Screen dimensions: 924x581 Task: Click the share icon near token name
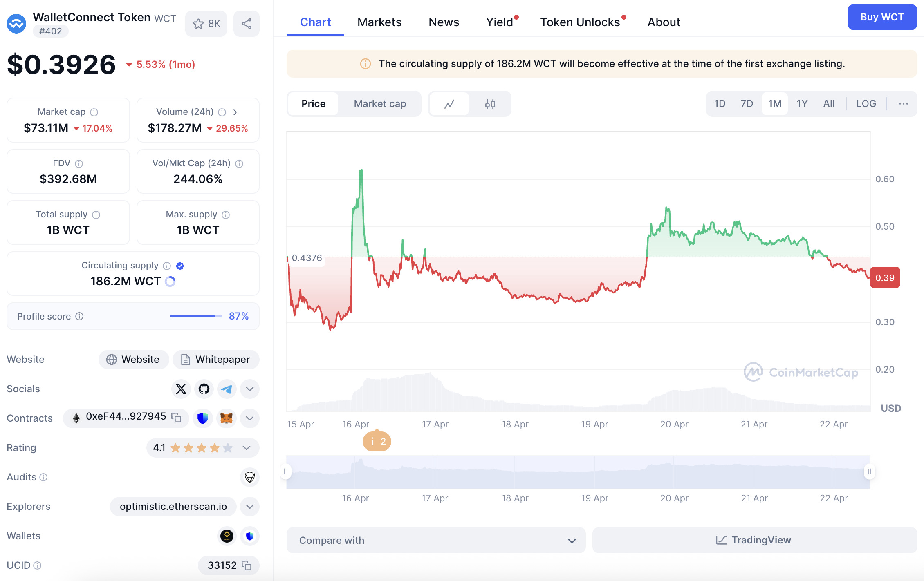tap(246, 24)
